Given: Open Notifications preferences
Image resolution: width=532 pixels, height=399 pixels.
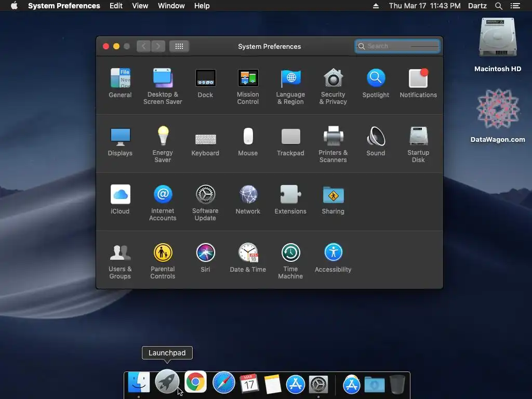Looking at the screenshot, I should (x=418, y=83).
